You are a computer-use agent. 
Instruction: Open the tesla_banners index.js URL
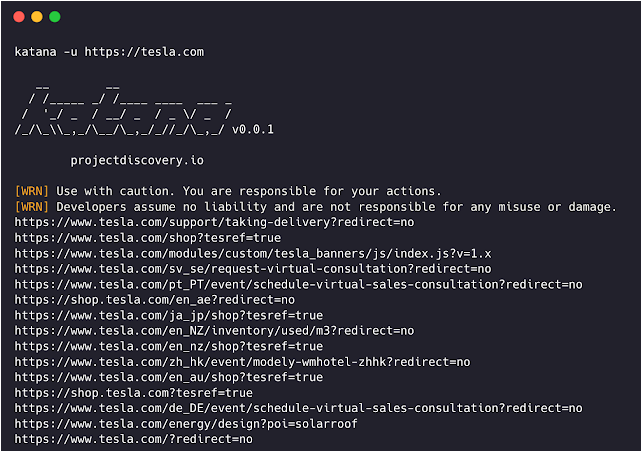point(253,253)
